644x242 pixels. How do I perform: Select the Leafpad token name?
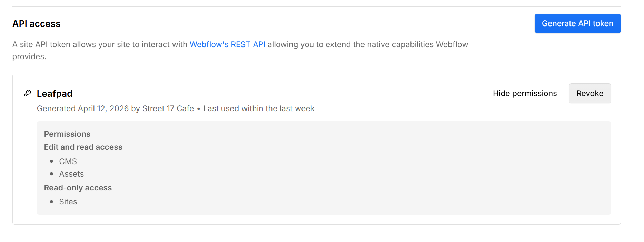(55, 93)
